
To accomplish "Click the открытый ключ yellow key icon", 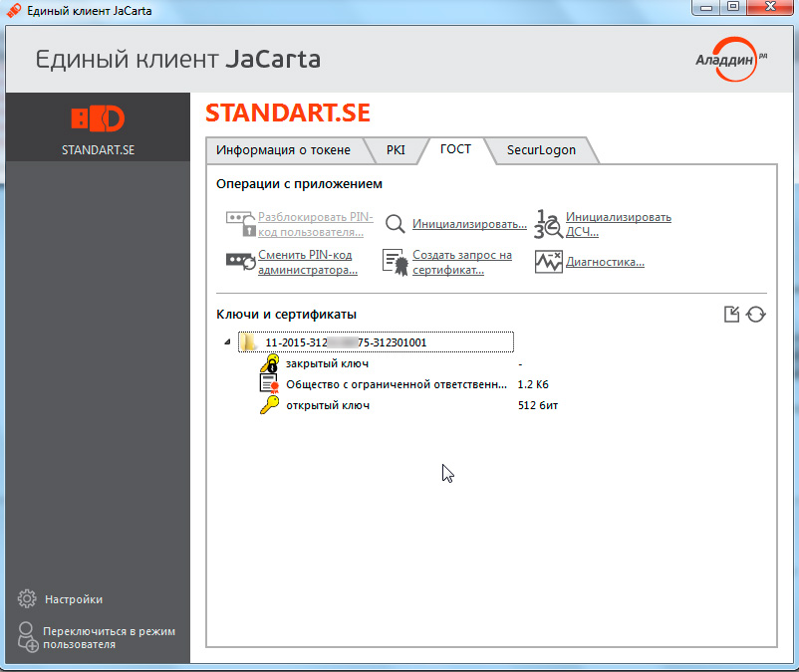I will pyautogui.click(x=270, y=405).
